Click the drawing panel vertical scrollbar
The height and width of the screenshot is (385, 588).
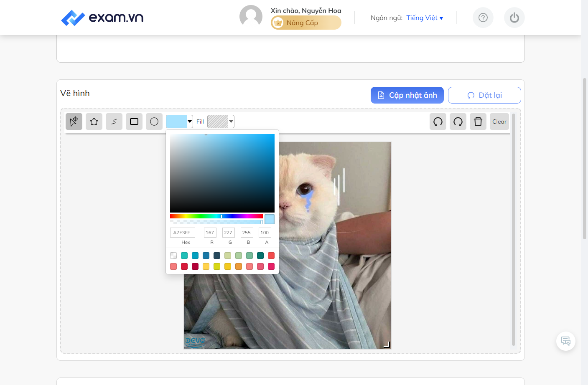point(513,230)
